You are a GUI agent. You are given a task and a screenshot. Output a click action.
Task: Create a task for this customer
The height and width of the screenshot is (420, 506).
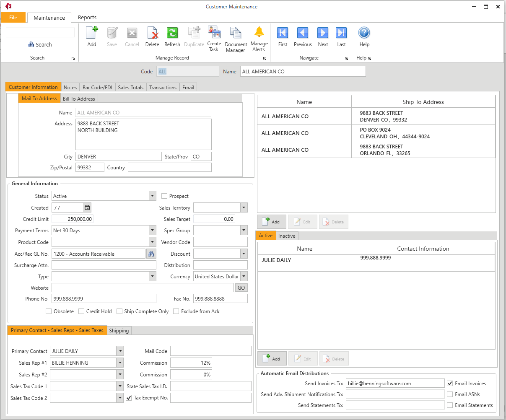pyautogui.click(x=214, y=36)
